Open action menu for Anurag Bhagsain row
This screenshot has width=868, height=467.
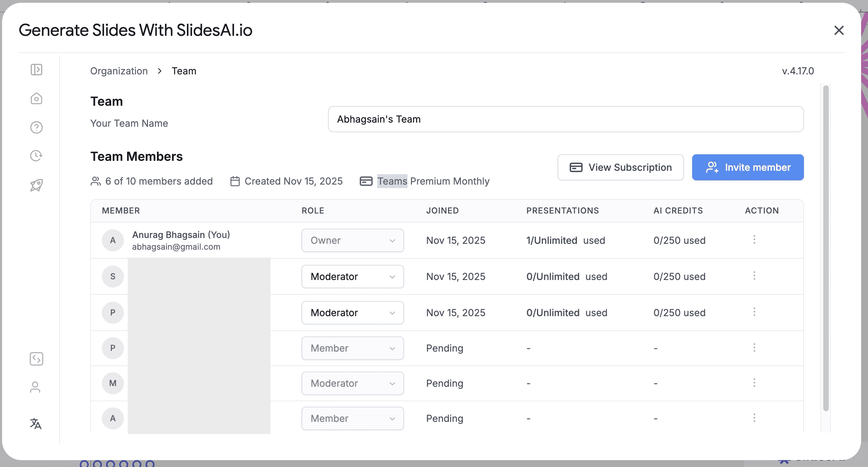click(x=754, y=240)
